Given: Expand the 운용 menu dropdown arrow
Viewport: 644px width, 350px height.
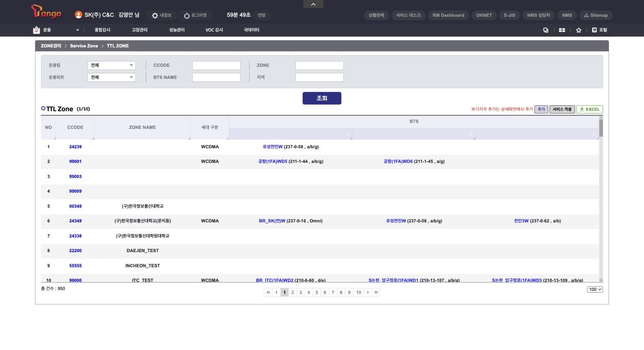Looking at the screenshot, I should click(x=78, y=30).
